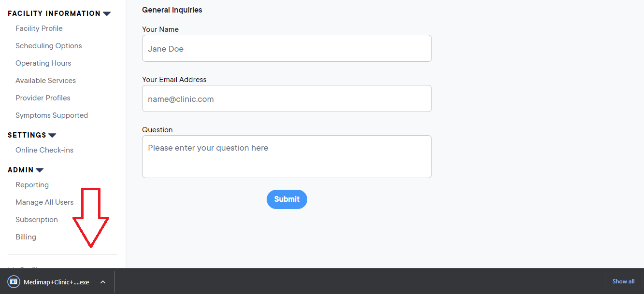The width and height of the screenshot is (644, 294).
Task: Open Provider Profiles page
Action: 43,98
